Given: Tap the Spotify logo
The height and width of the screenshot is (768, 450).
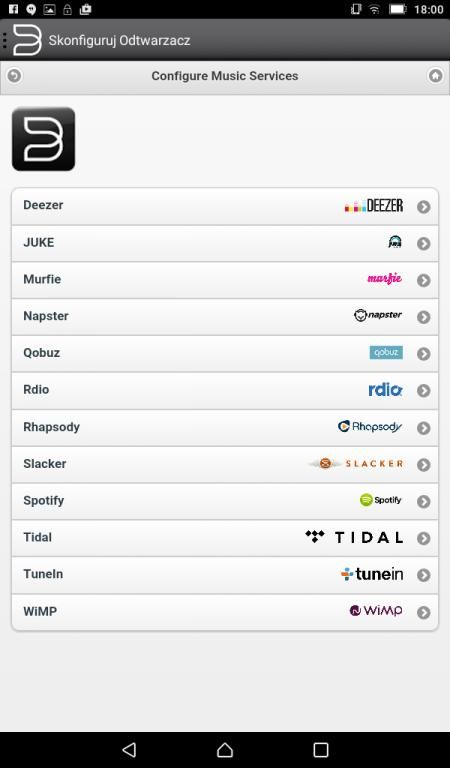Looking at the screenshot, I should pos(381,500).
